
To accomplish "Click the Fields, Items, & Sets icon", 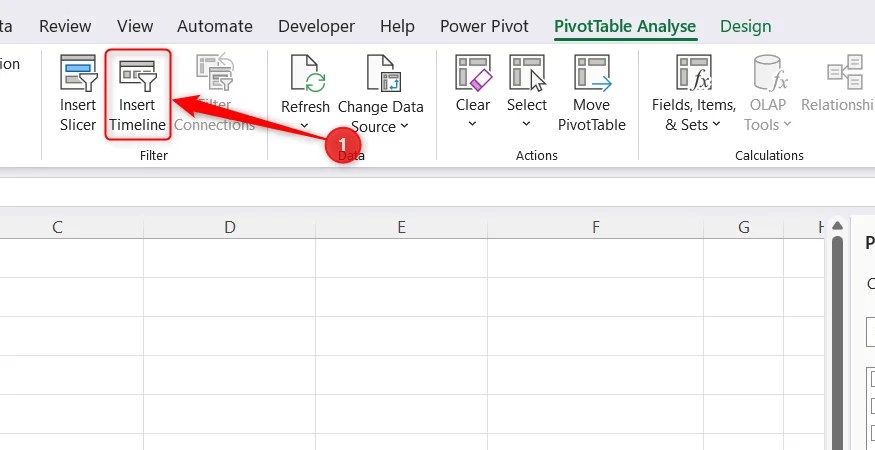I will pyautogui.click(x=694, y=73).
